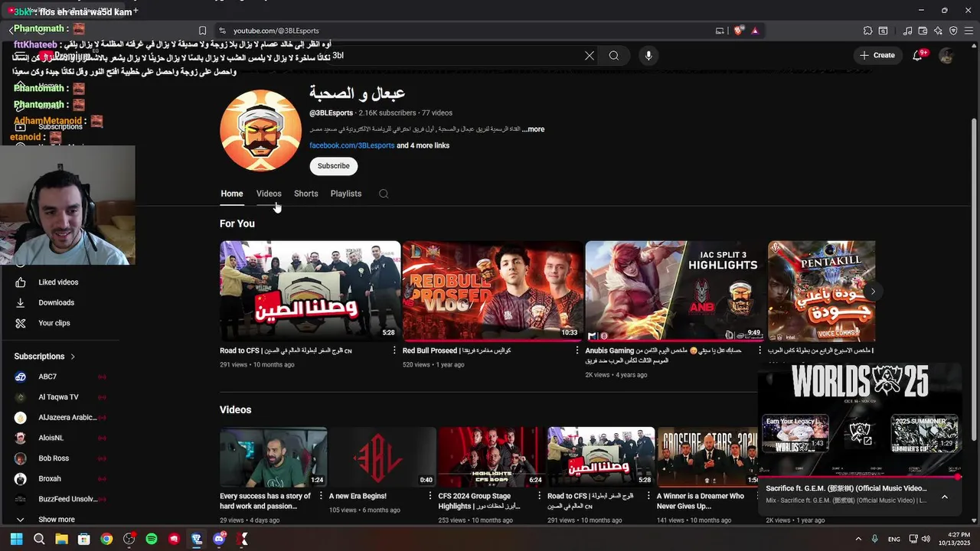Open the notifications bell
Screen dimensions: 980x551
pos(918,55)
